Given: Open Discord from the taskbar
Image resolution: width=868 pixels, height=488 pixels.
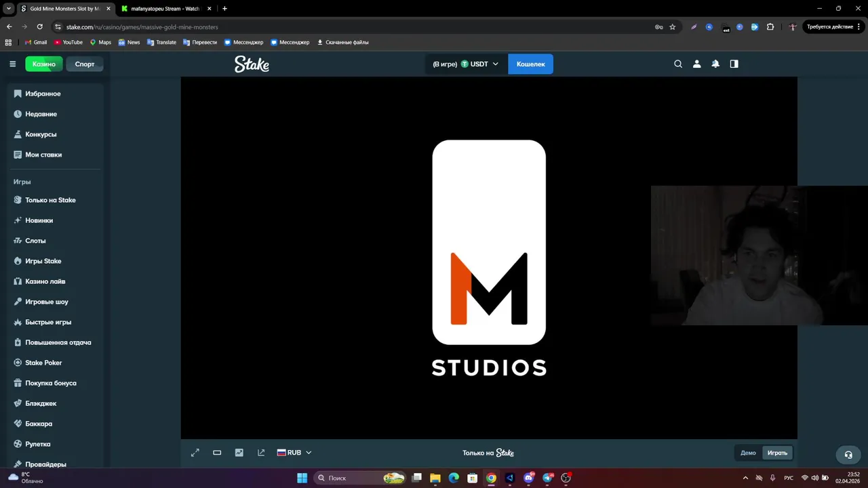Looking at the screenshot, I should pos(529,478).
